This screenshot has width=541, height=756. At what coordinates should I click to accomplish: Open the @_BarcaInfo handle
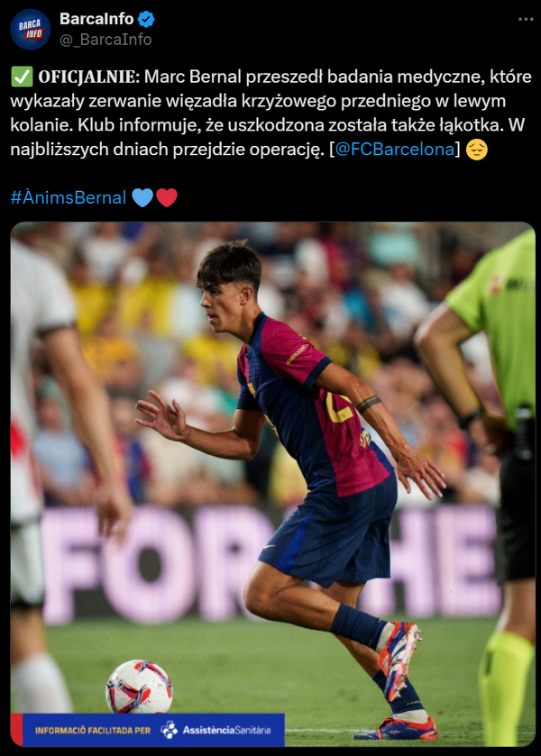(x=105, y=40)
